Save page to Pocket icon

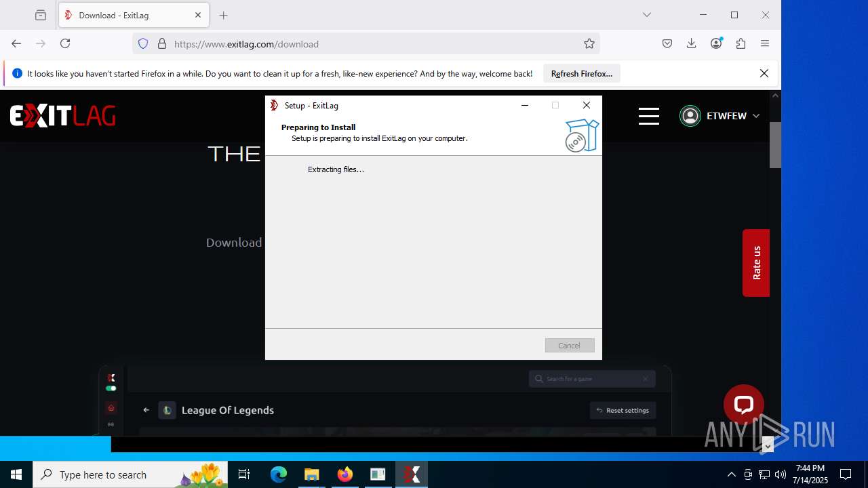coord(667,43)
